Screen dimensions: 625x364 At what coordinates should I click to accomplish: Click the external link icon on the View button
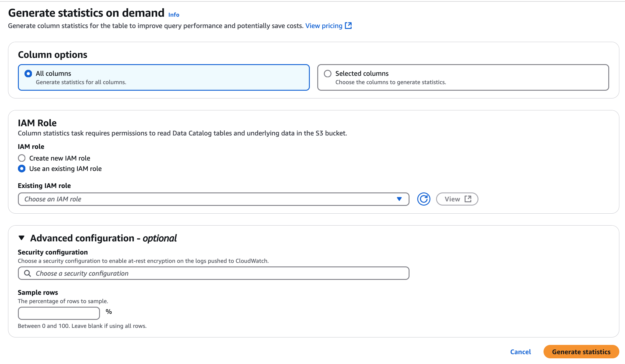[x=468, y=198]
